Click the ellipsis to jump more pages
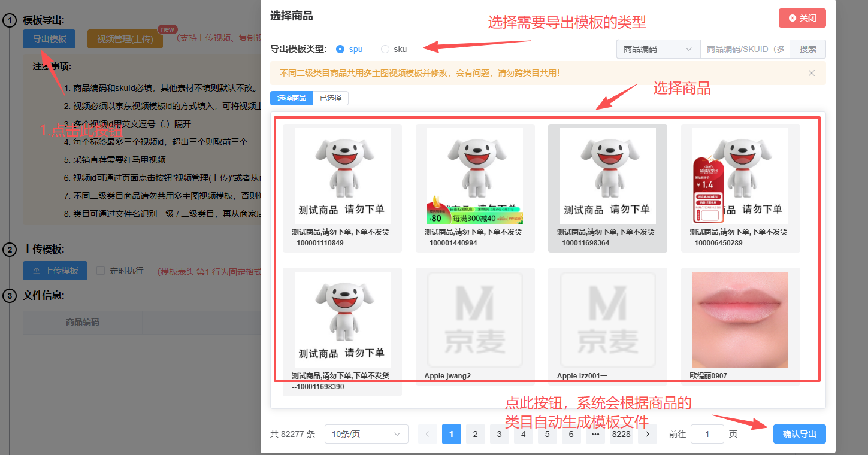 tap(595, 434)
